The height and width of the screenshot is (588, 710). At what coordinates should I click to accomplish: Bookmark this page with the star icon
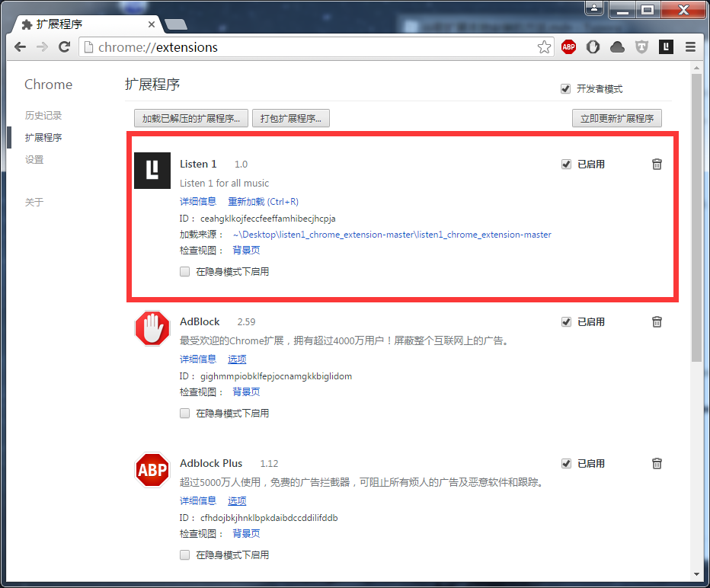point(544,47)
